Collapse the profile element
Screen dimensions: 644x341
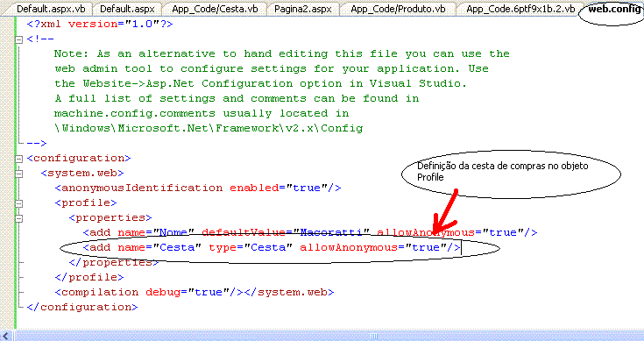coord(19,203)
